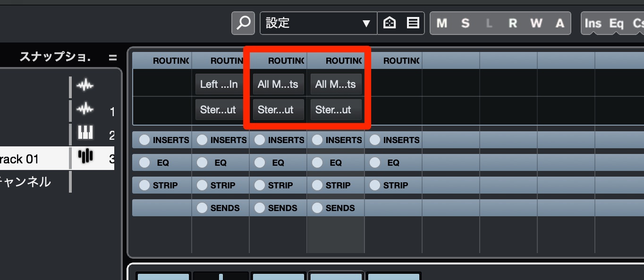Switch to the Eq rack tab
644x280 pixels.
coord(616,23)
